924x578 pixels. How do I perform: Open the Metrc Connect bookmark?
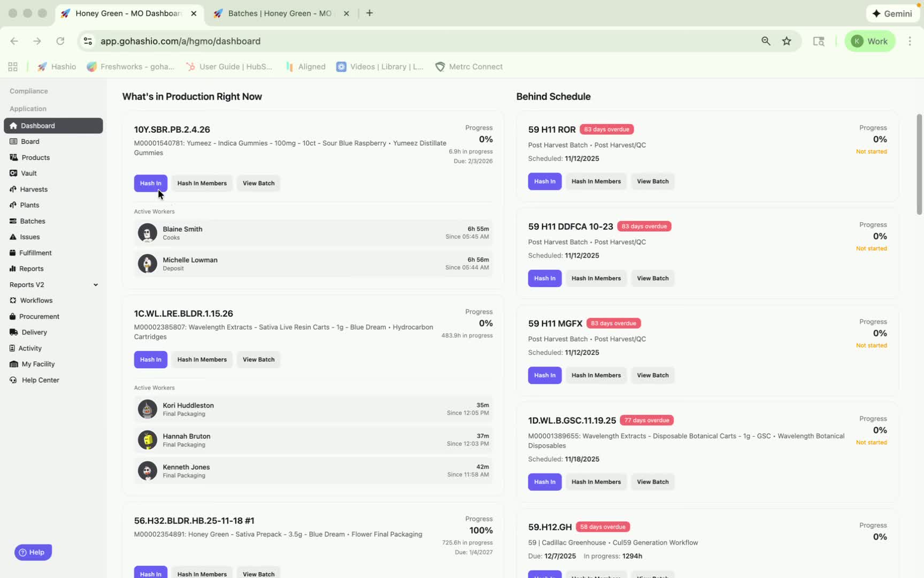pyautogui.click(x=469, y=67)
